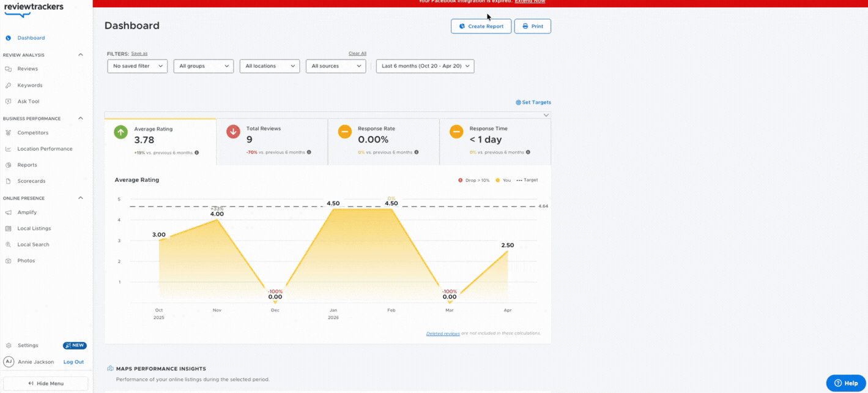Click the Hide Menu button

[46, 383]
